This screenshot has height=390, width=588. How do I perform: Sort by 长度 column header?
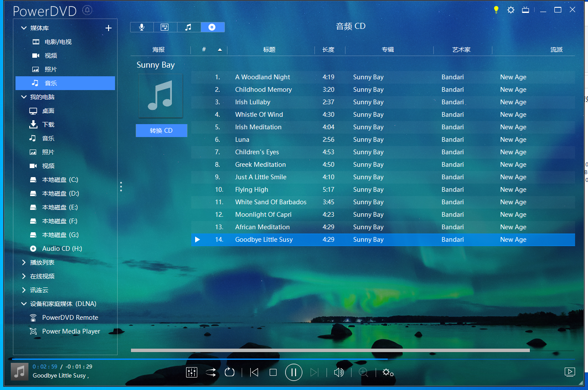tap(328, 50)
